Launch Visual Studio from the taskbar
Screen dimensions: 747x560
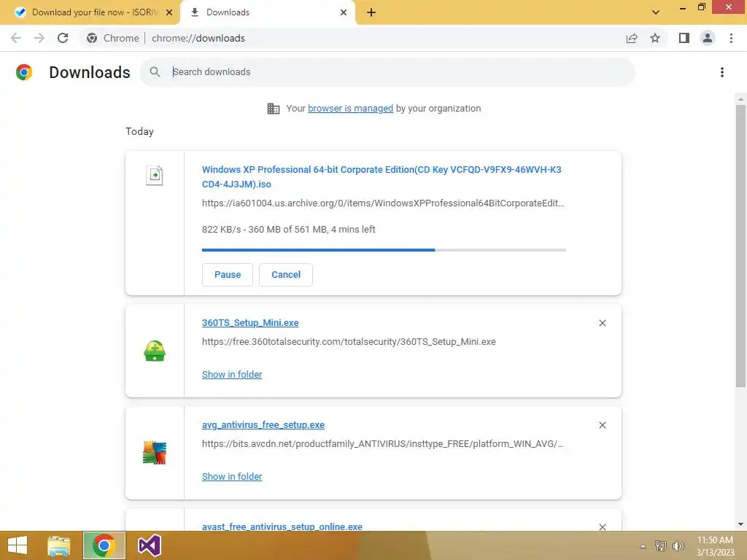(x=149, y=545)
